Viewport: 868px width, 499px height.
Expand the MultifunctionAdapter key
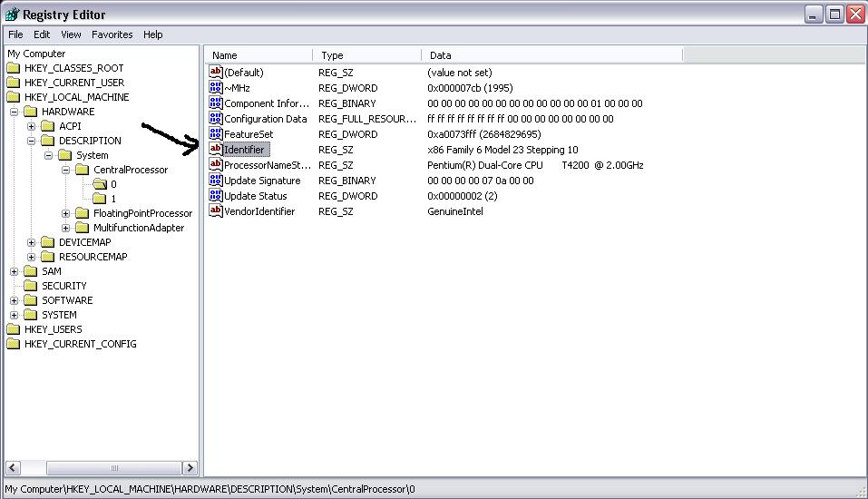[66, 228]
